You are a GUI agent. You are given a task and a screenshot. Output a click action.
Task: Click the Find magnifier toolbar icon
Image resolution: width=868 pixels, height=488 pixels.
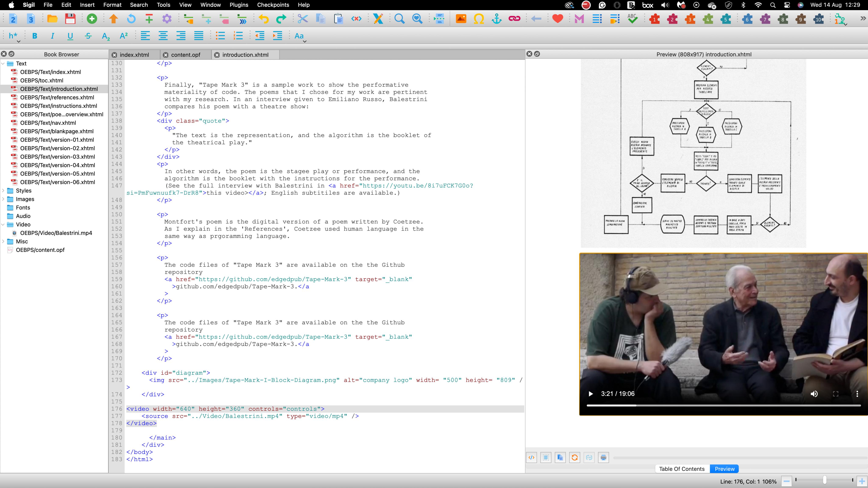tap(399, 19)
